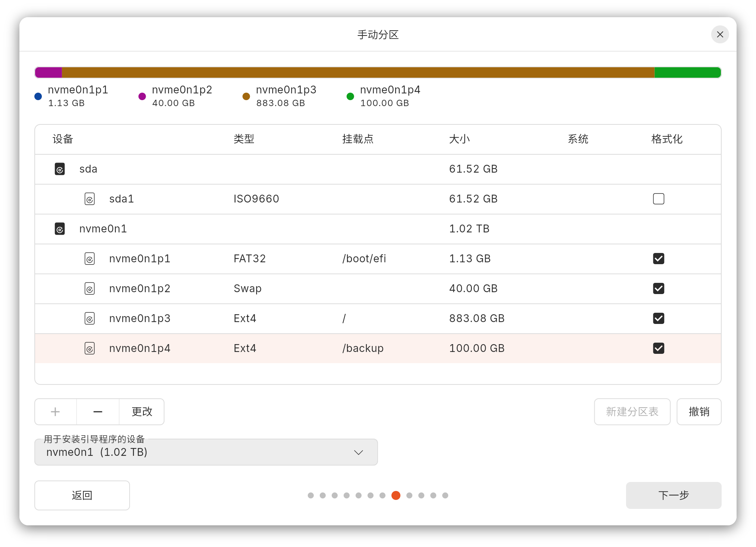Viewport: 756px width, 547px height.
Task: Click the 格式化 column header
Action: click(667, 139)
